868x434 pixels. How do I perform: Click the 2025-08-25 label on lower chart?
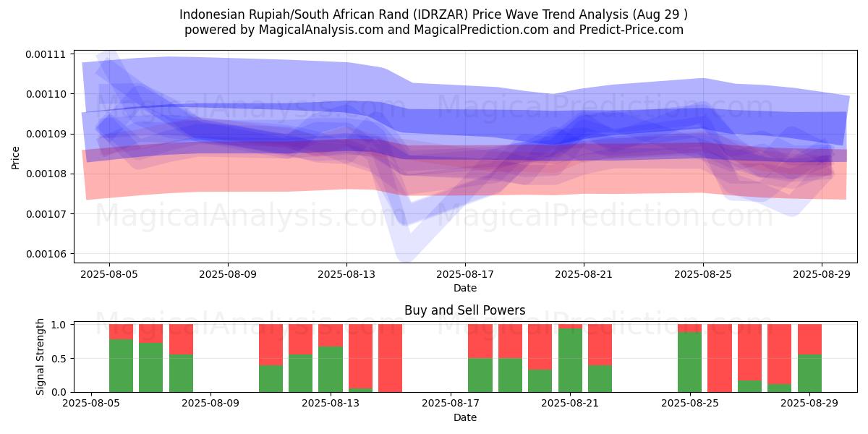[x=691, y=404]
